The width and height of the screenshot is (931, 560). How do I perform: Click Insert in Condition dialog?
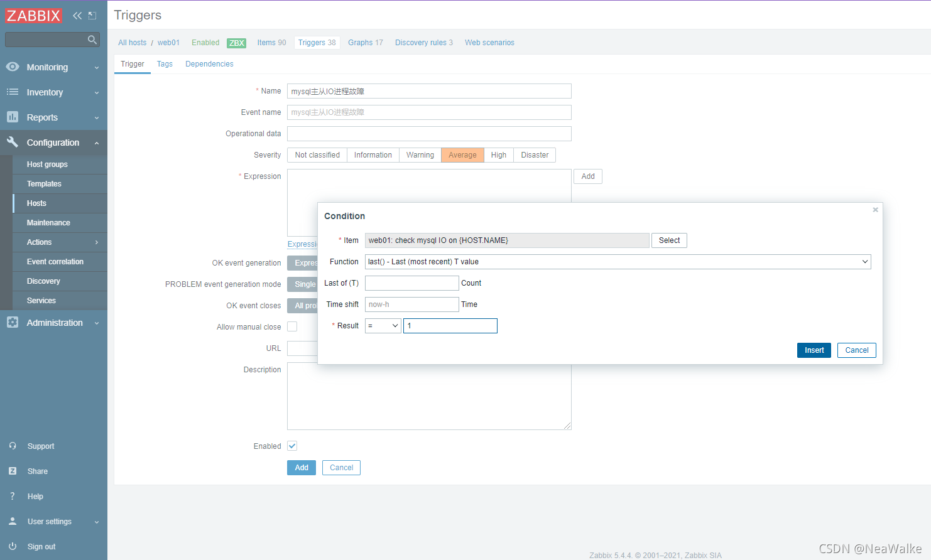point(814,350)
